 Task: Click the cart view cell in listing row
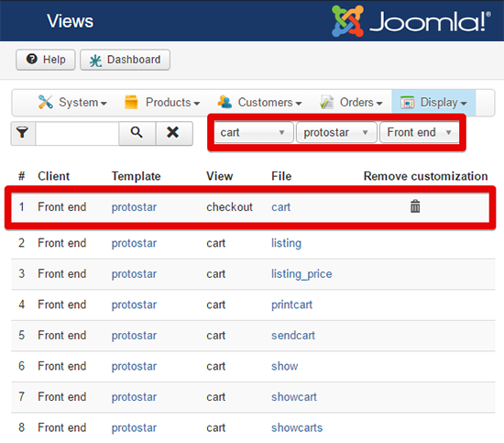(215, 243)
